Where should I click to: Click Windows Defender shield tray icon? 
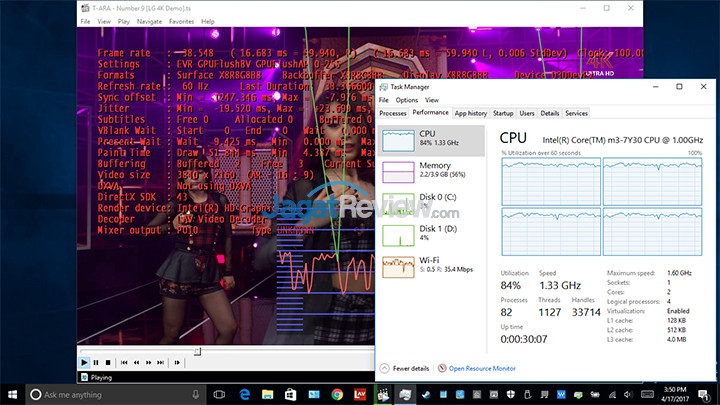tap(511, 394)
